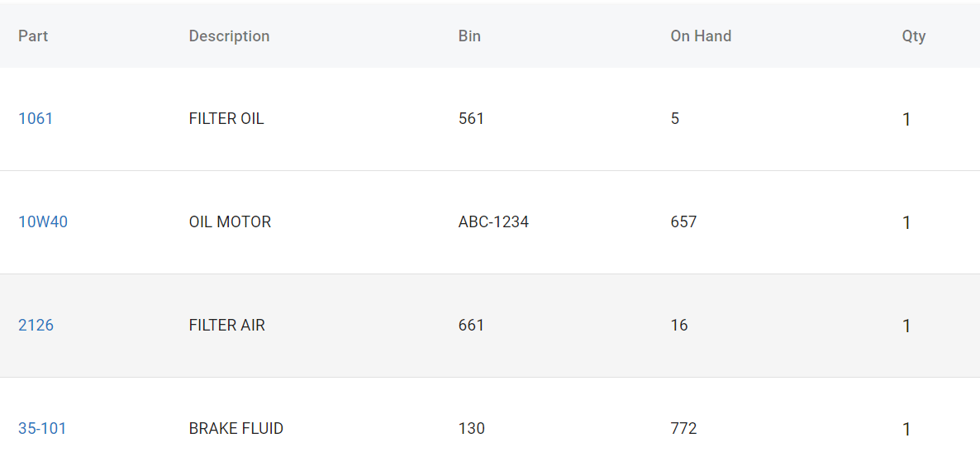
Task: Sort by the On Hand column header
Action: [x=701, y=36]
